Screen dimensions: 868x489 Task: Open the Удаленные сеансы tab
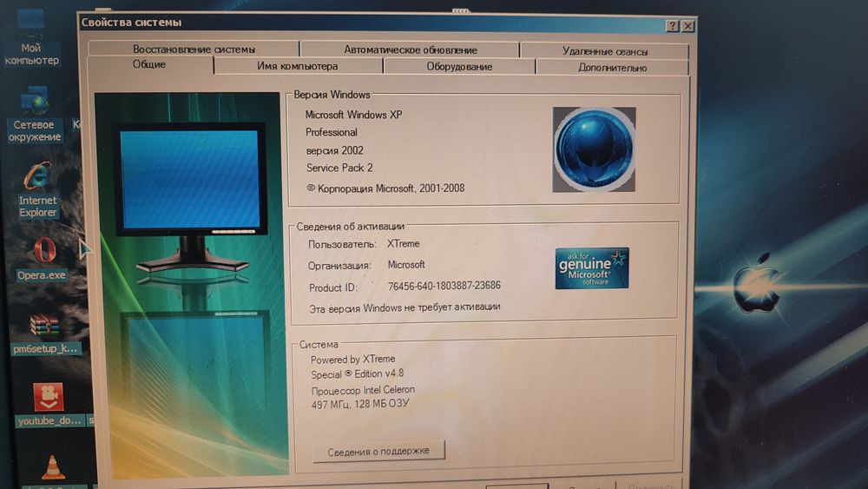[604, 51]
